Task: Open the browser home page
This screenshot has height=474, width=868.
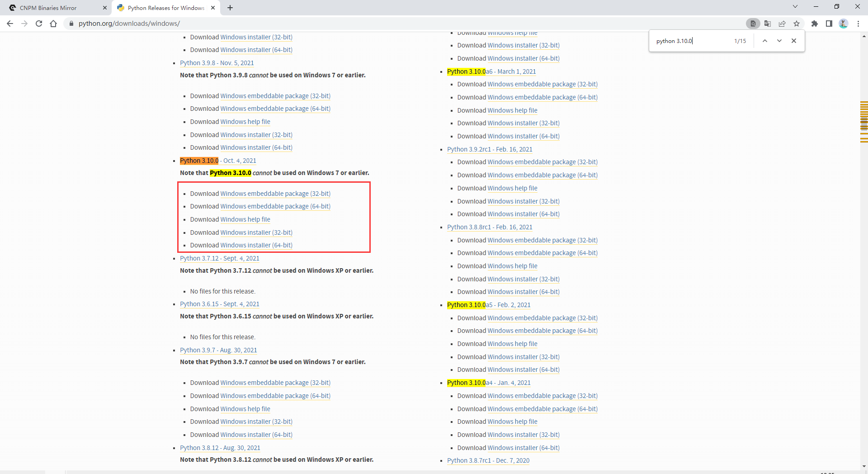Action: tap(53, 24)
